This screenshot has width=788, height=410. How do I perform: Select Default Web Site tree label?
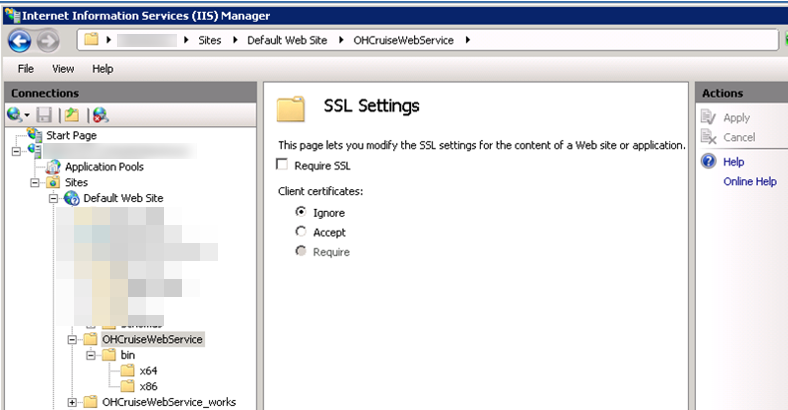pyautogui.click(x=123, y=198)
